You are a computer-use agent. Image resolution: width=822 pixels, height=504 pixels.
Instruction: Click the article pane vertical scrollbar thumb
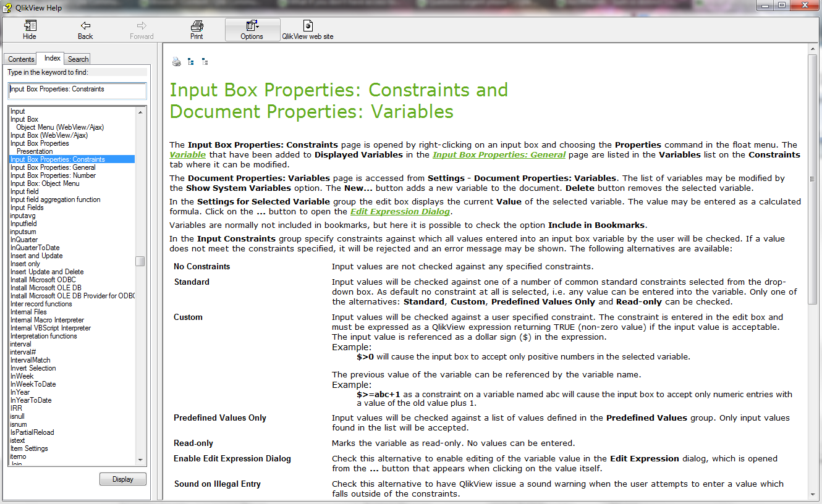[x=813, y=179]
